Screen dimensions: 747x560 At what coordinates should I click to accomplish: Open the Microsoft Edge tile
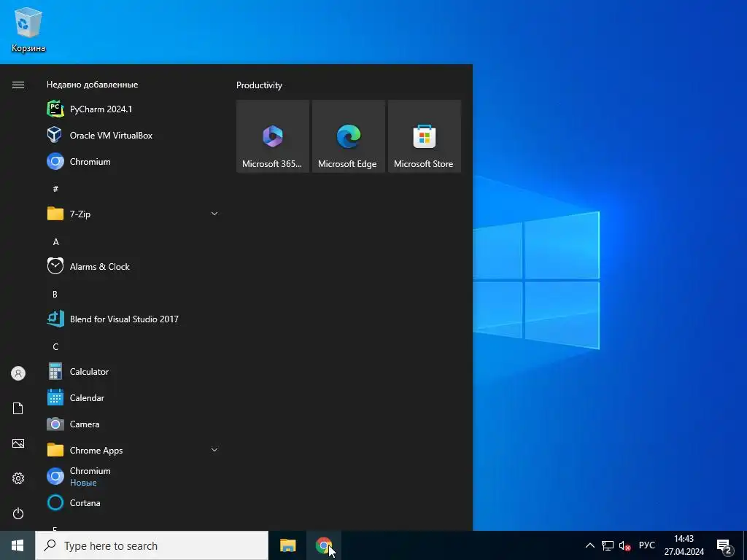click(x=348, y=136)
